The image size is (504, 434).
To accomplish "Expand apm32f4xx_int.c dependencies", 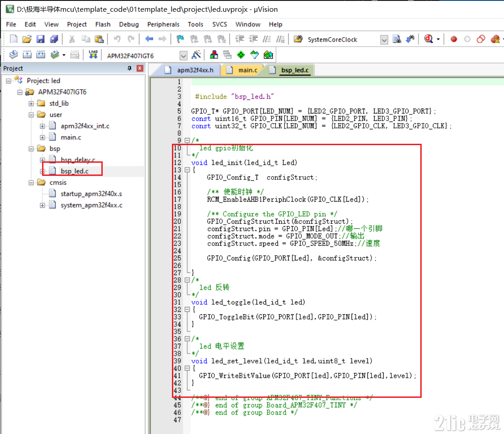I will pos(43,126).
